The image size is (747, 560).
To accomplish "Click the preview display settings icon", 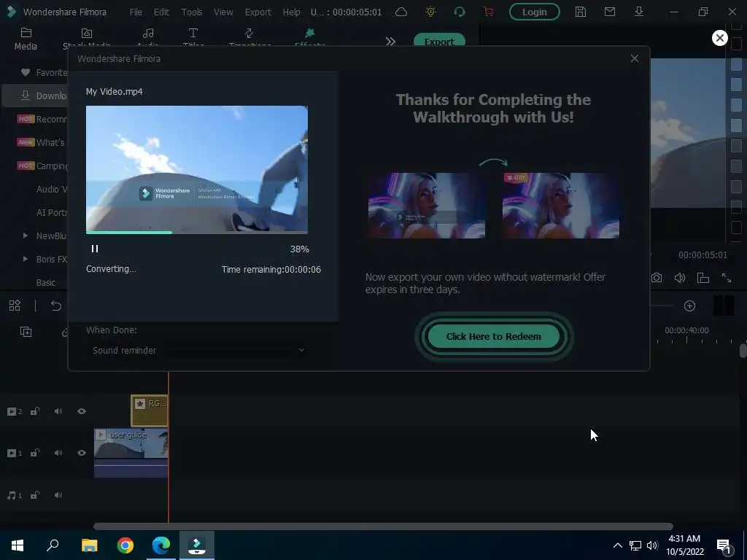I will [x=703, y=278].
